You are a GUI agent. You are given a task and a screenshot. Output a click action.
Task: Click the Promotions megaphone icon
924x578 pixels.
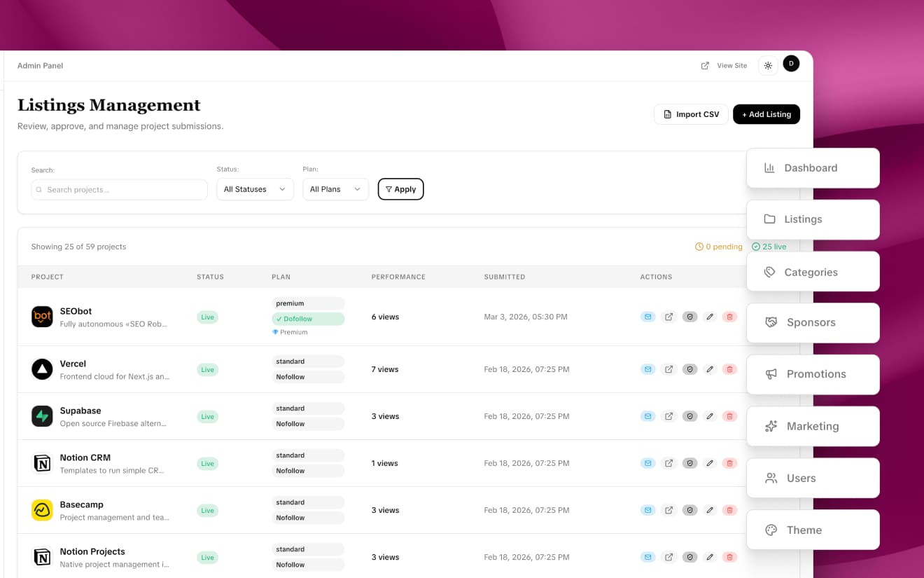[771, 374]
